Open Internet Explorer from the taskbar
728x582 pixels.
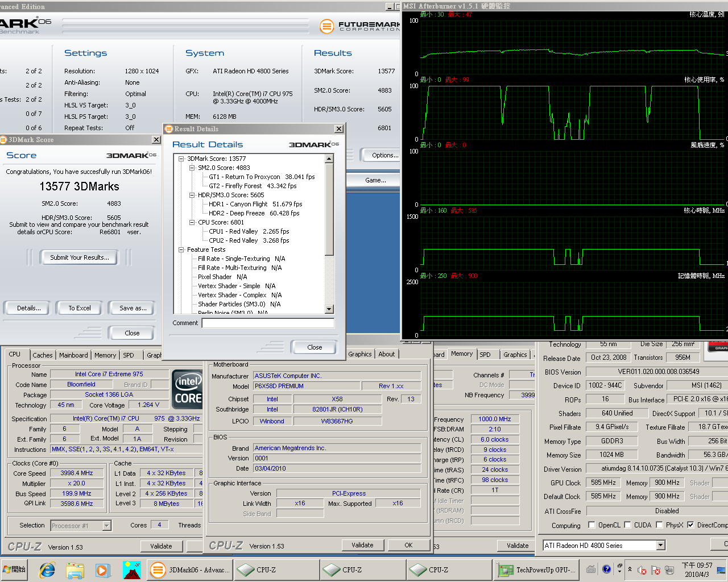(x=47, y=569)
